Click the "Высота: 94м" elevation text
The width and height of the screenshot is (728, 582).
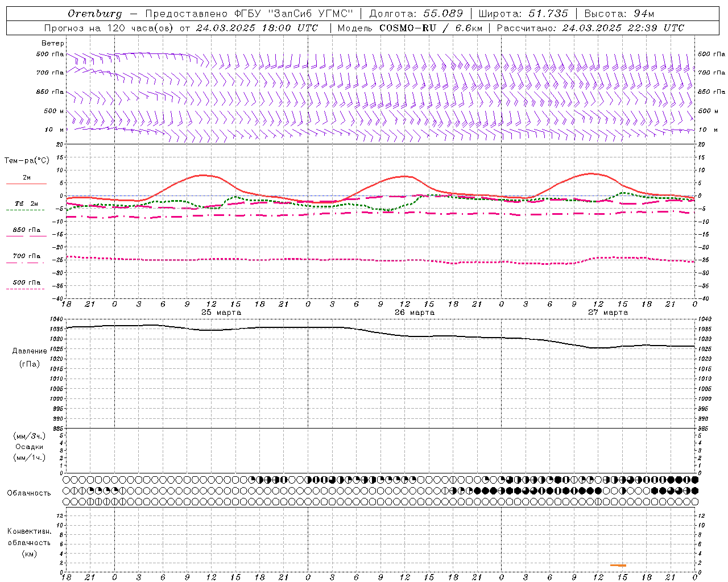tap(620, 14)
